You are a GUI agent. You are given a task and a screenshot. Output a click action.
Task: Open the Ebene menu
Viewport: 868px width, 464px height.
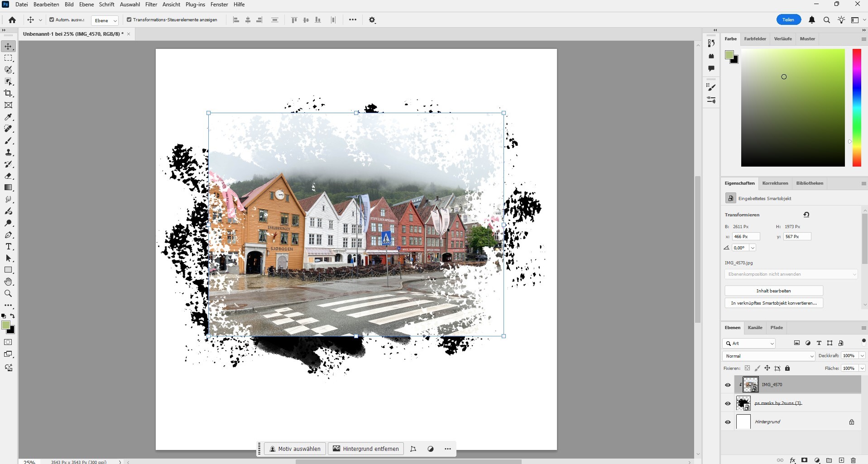click(86, 5)
